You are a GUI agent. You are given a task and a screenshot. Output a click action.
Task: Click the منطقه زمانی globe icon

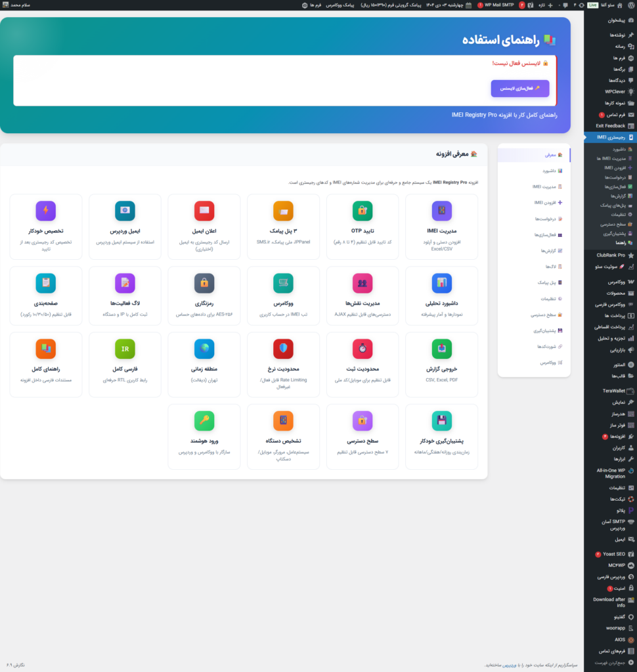point(204,348)
